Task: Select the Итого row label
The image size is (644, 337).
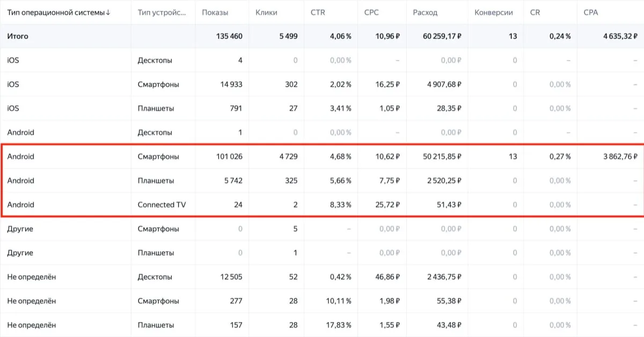Action: pyautogui.click(x=18, y=36)
